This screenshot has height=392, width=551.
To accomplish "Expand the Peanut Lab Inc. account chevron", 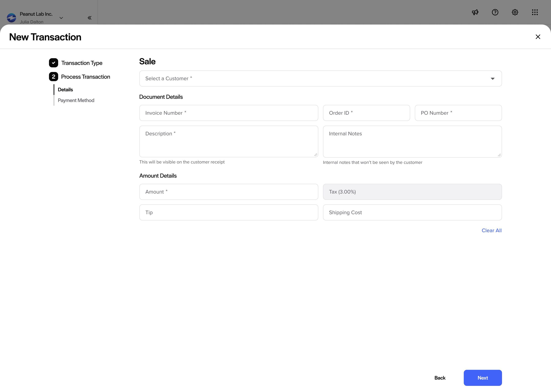I will click(x=61, y=18).
